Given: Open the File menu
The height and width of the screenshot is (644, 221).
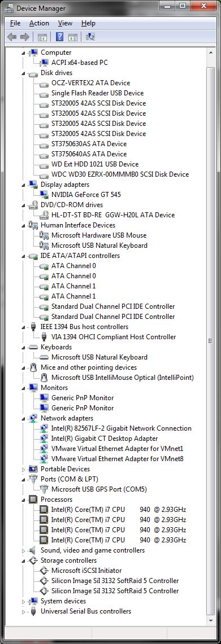Looking at the screenshot, I should pos(15,23).
